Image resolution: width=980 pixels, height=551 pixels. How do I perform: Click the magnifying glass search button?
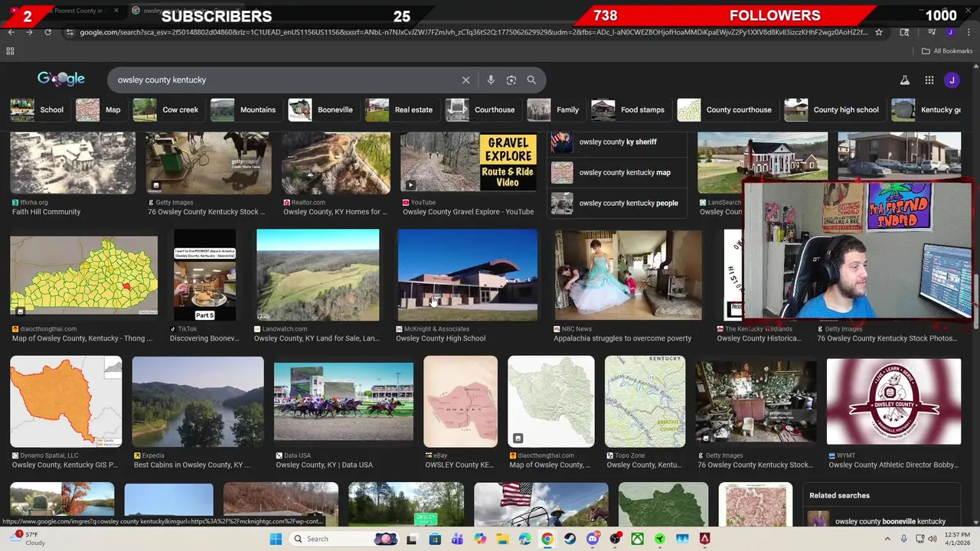pos(531,80)
